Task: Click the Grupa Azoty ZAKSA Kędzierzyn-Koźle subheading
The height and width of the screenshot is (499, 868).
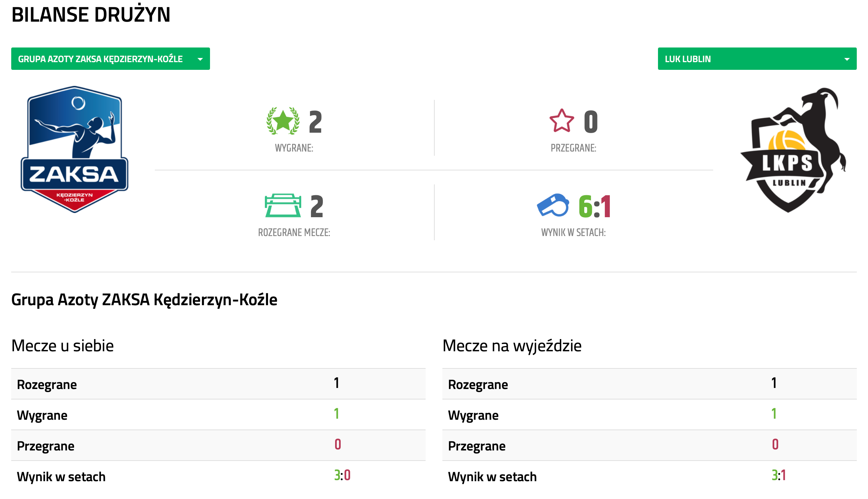Action: 144,300
